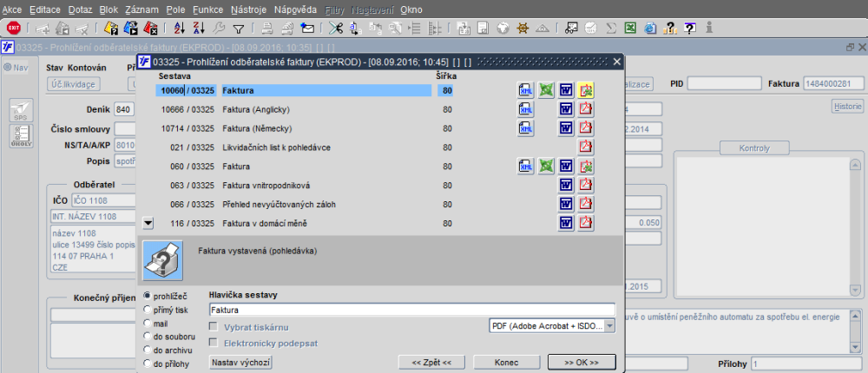Select the do přílohy radio option
The width and height of the screenshot is (868, 373).
148,363
